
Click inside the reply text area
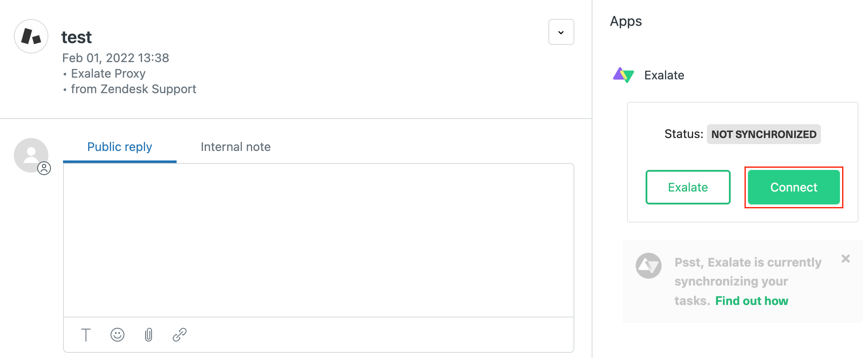coord(318,240)
